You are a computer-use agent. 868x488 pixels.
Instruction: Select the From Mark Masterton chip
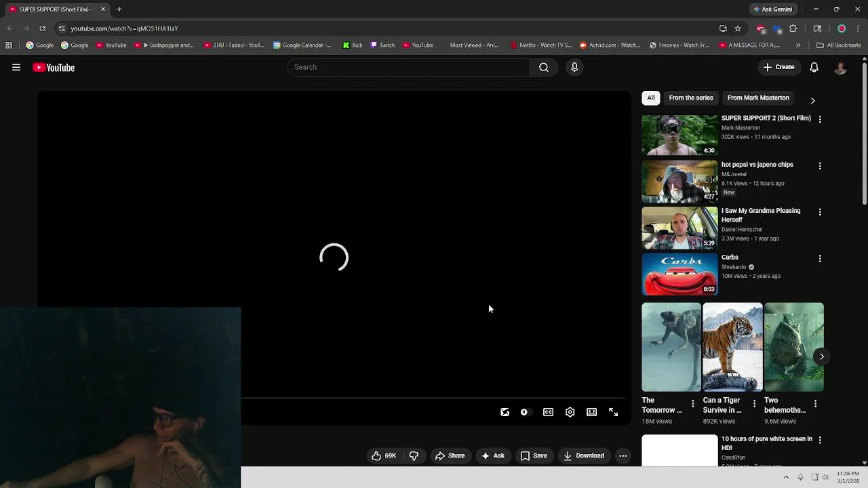tap(758, 98)
